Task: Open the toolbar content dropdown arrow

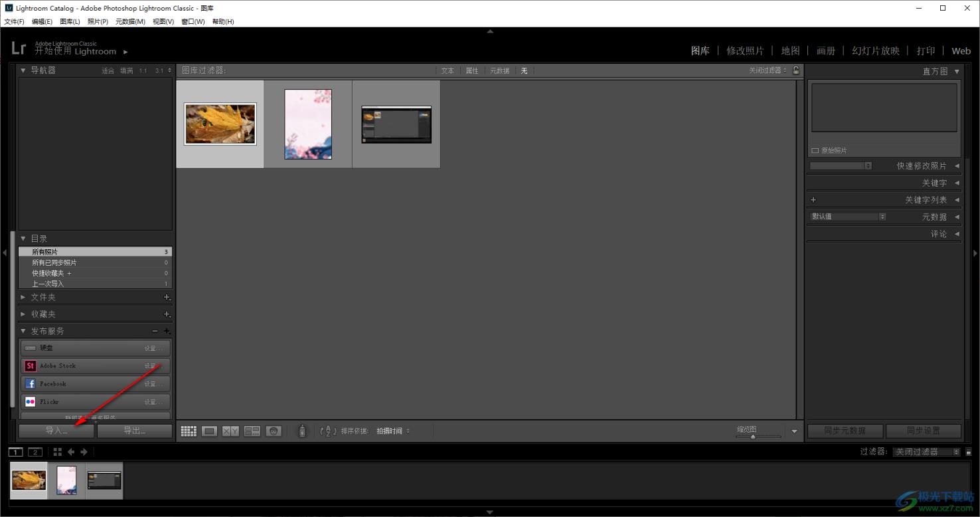Action: (794, 432)
